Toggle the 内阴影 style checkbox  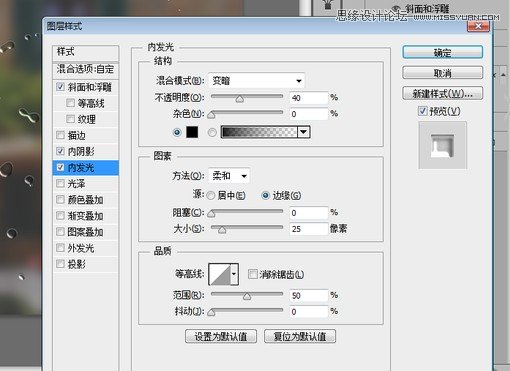(60, 151)
